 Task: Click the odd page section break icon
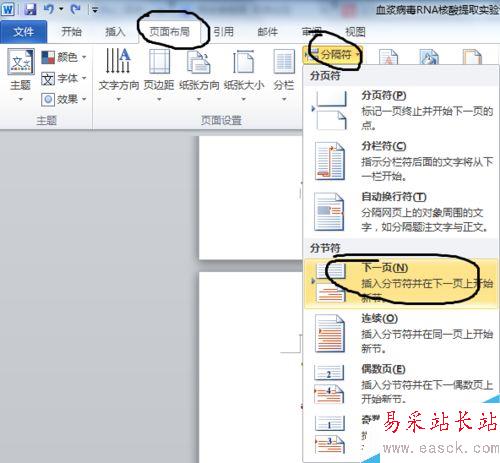(330, 435)
